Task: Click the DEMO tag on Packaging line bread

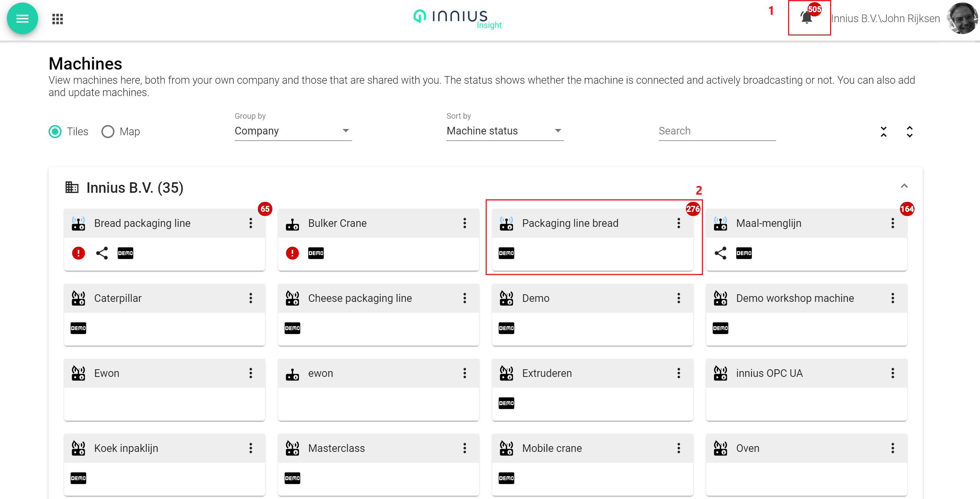Action: tap(506, 253)
